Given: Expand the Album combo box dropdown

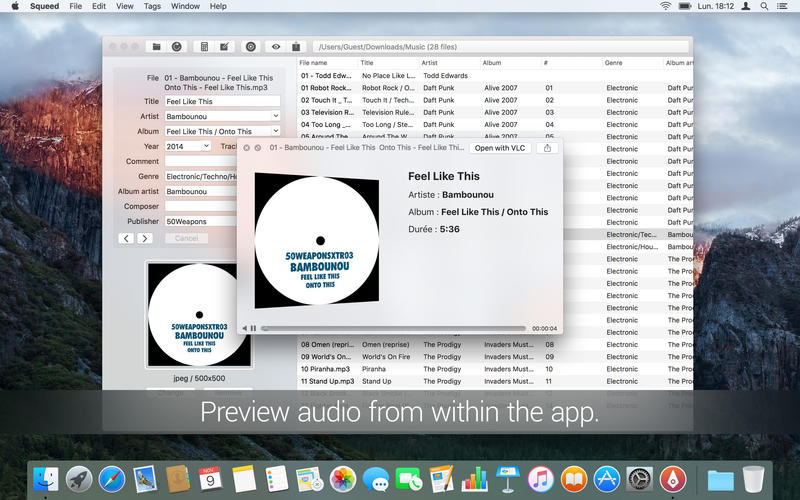Looking at the screenshot, I should 275,131.
